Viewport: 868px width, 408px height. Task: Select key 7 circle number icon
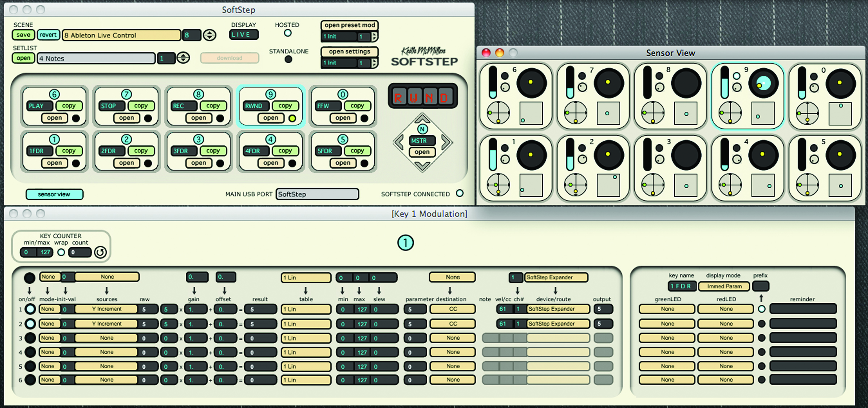[126, 94]
